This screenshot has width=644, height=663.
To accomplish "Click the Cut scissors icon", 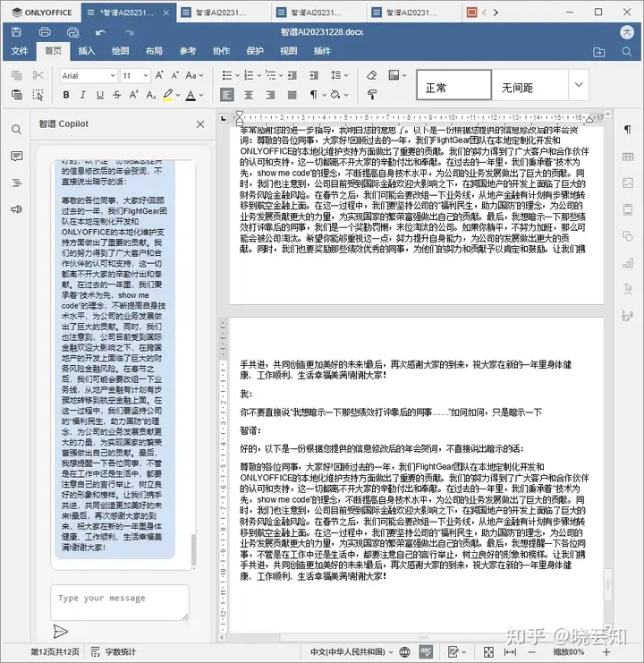I will click(38, 75).
